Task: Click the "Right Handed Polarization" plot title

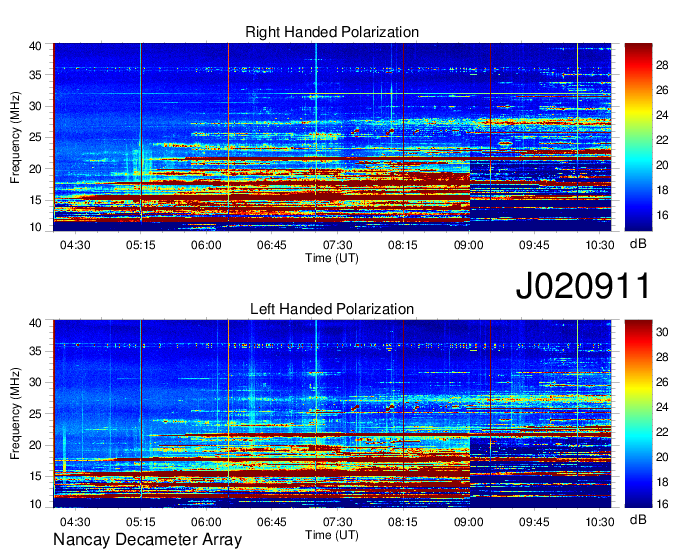Action: click(332, 32)
